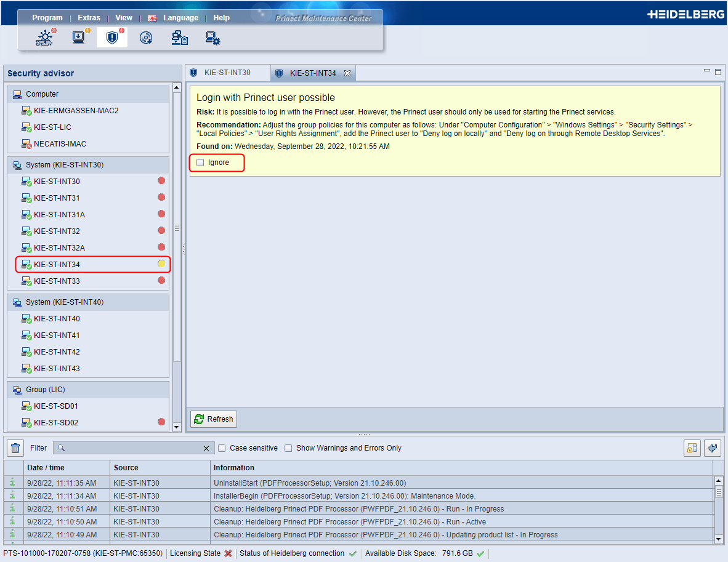The width and height of the screenshot is (728, 562).
Task: Switch to the KIE-ST-INT30 tab
Action: (x=227, y=72)
